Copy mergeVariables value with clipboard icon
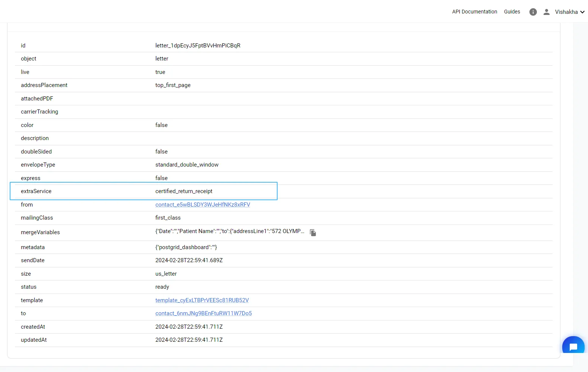This screenshot has height=372, width=588. tap(313, 233)
